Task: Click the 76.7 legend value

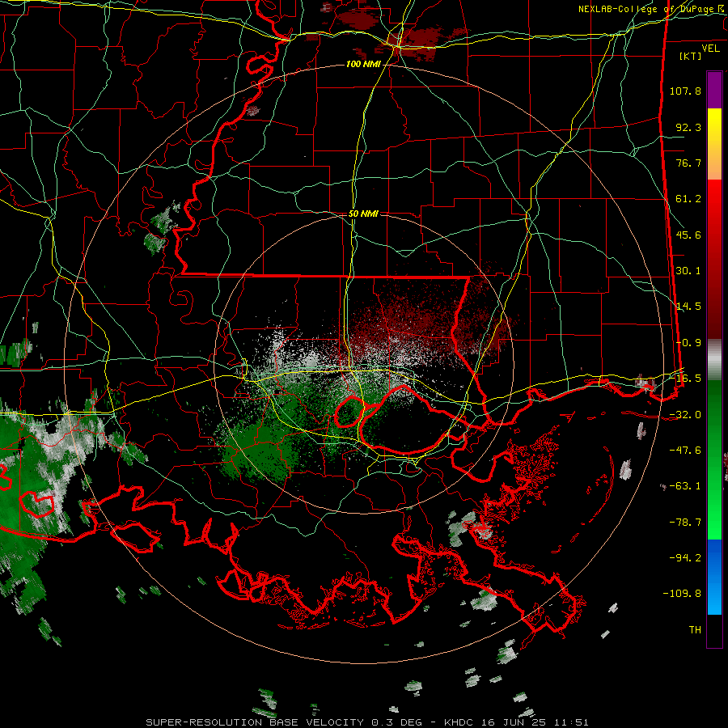Action: click(x=688, y=163)
